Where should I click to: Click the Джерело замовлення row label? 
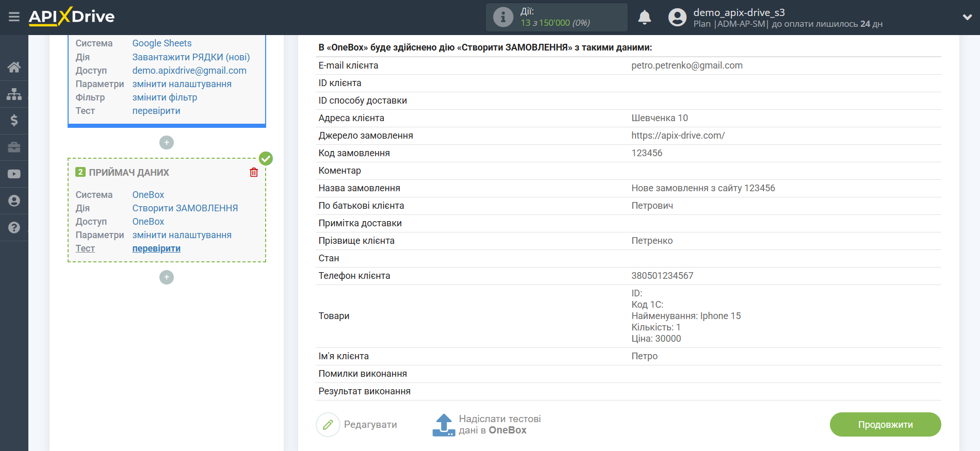(x=366, y=136)
